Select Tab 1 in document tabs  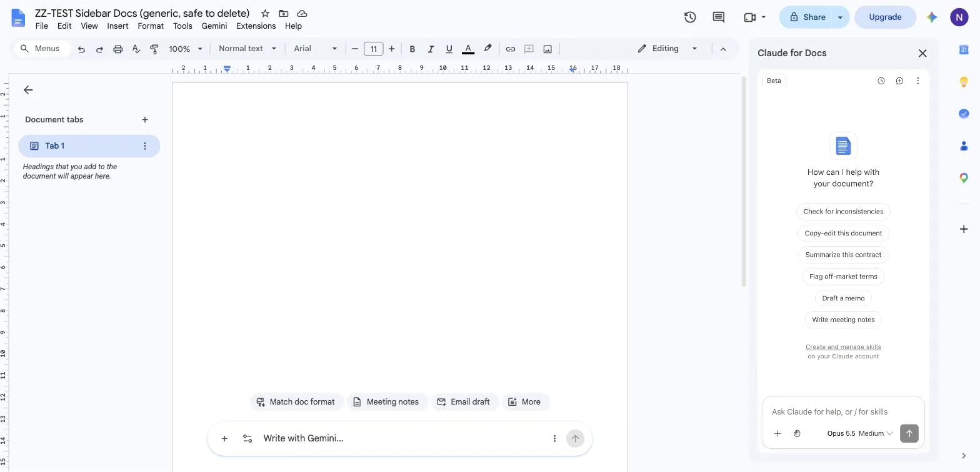89,146
